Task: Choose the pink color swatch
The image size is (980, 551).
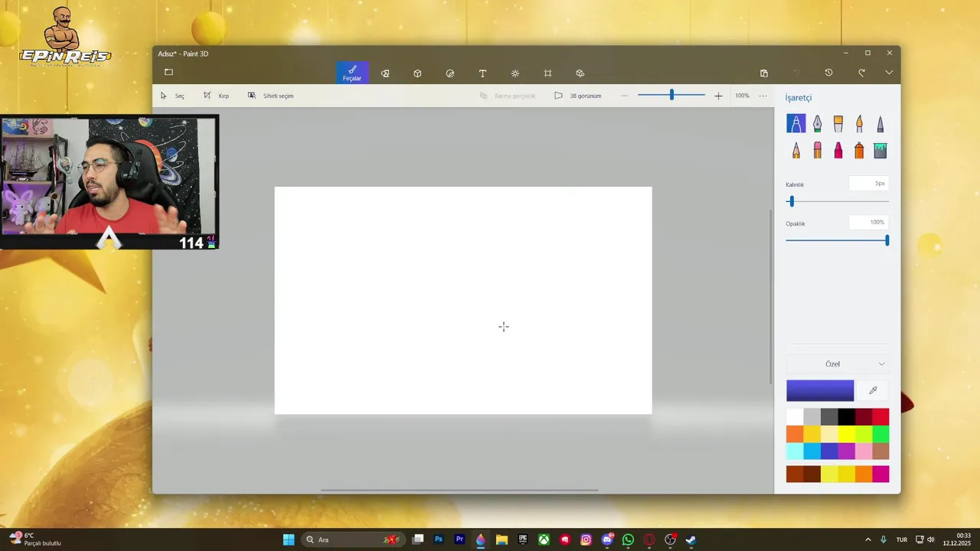Action: pos(864,451)
